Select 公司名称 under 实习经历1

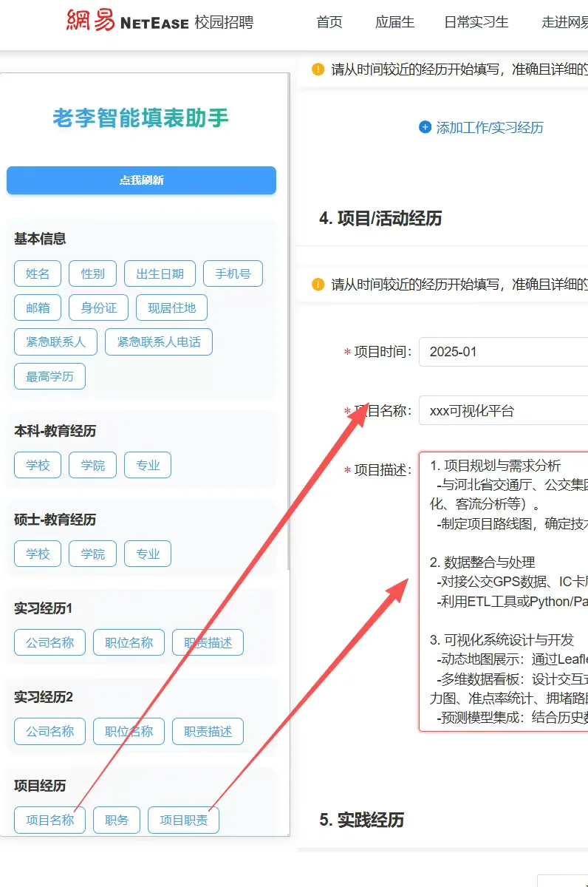(x=49, y=642)
